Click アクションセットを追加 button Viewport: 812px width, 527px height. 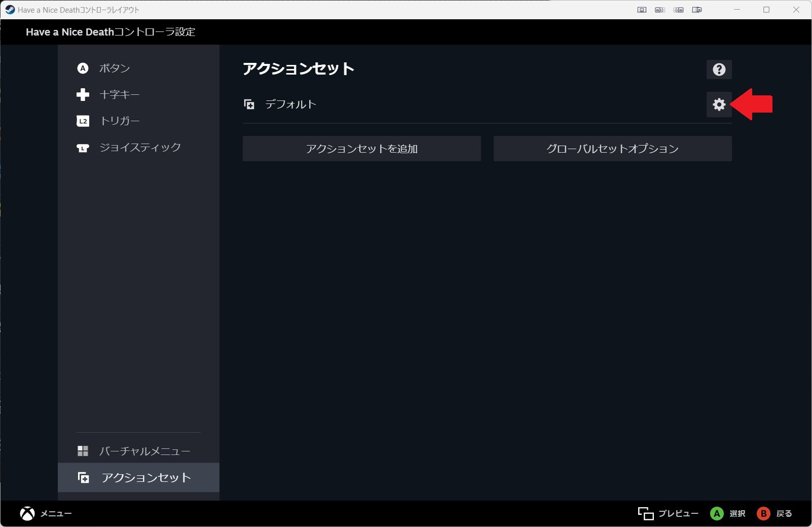coord(361,149)
